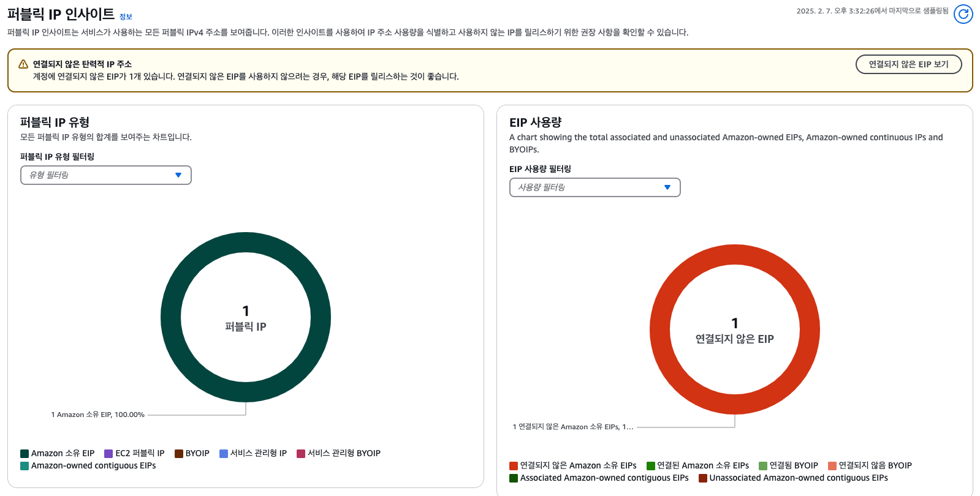The image size is (980, 496).
Task: Open the 유형 필터링 dropdown
Action: pyautogui.click(x=106, y=175)
